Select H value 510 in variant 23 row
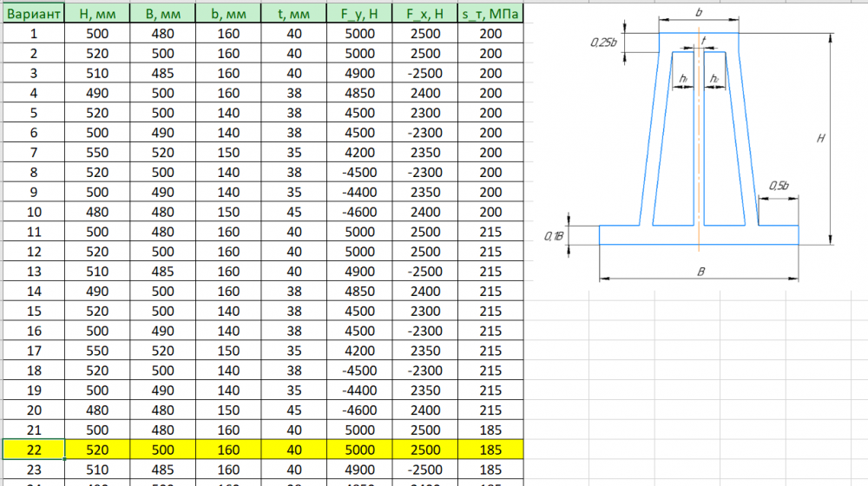 point(97,470)
